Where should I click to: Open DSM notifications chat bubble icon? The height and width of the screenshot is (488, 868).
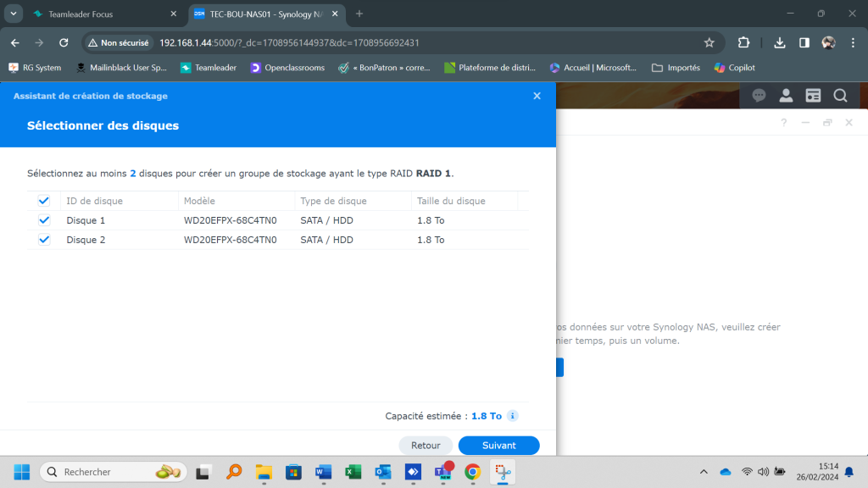(x=759, y=96)
